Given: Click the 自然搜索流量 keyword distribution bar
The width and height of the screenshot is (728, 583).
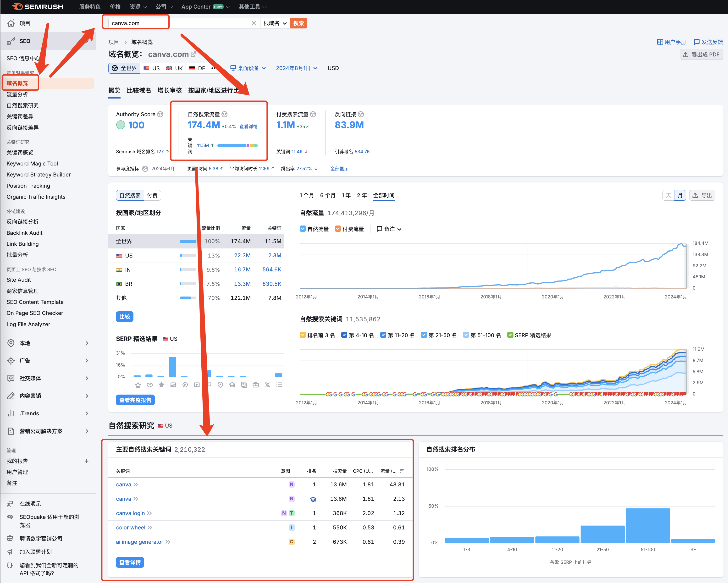Looking at the screenshot, I should [237, 145].
